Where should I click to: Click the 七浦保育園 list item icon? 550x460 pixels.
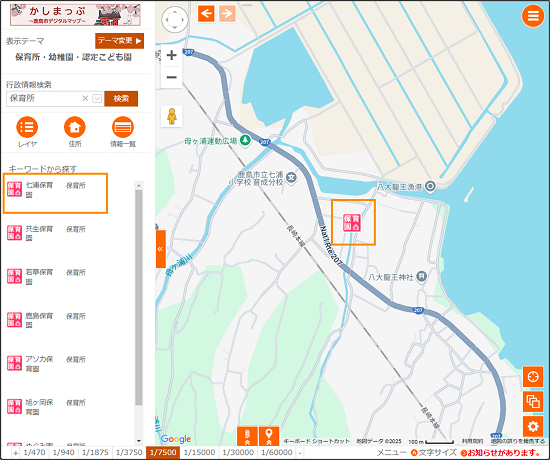coord(14,189)
